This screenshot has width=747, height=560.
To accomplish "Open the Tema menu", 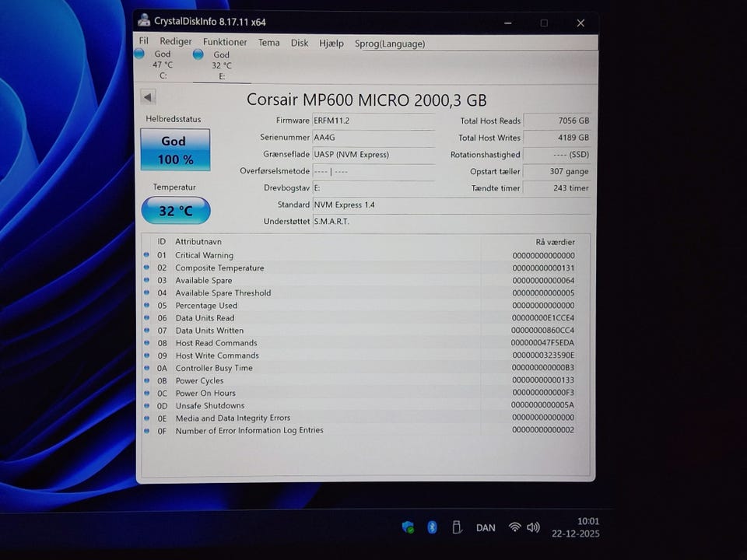I will 268,42.
